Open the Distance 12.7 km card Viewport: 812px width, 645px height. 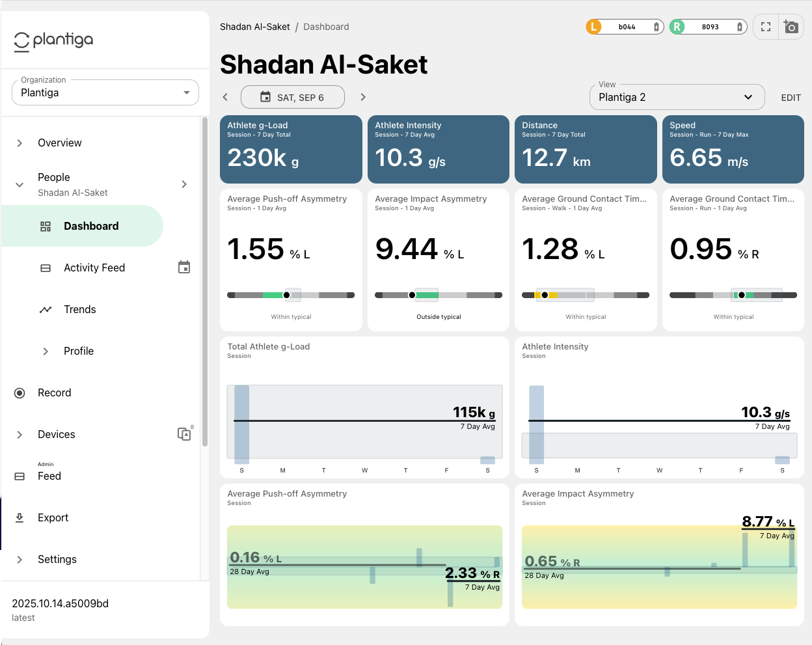point(586,149)
